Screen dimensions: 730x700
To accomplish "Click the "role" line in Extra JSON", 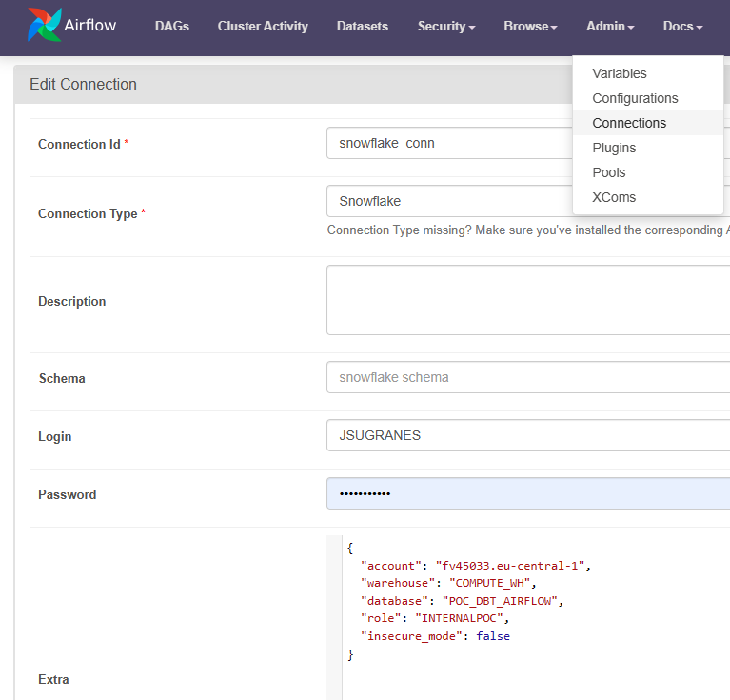I will click(435, 618).
